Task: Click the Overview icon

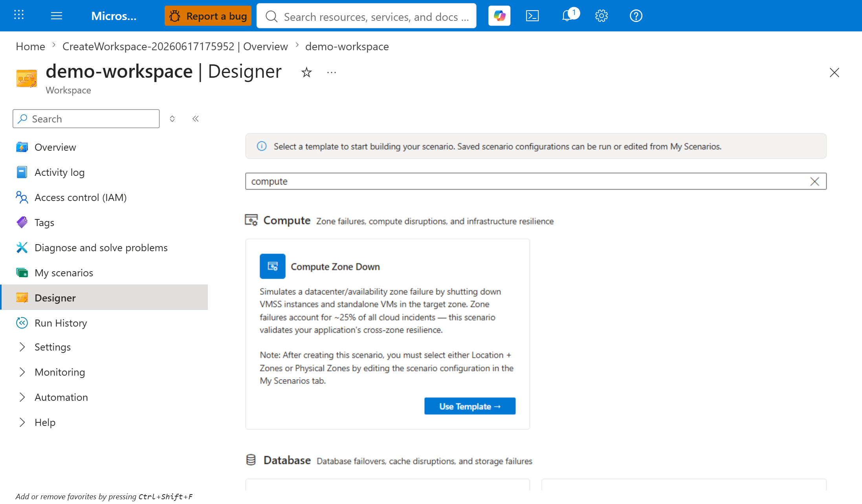Action: 22,147
